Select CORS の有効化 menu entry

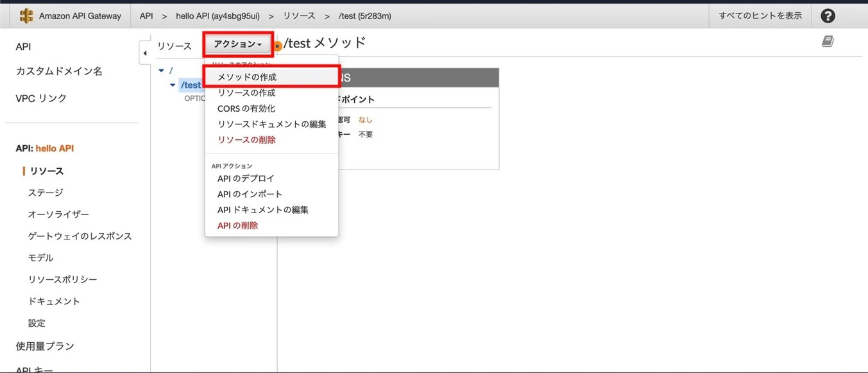tap(246, 108)
